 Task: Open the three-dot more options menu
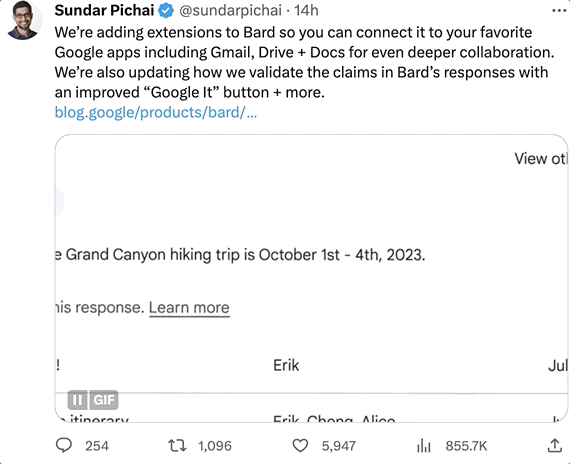point(559,11)
